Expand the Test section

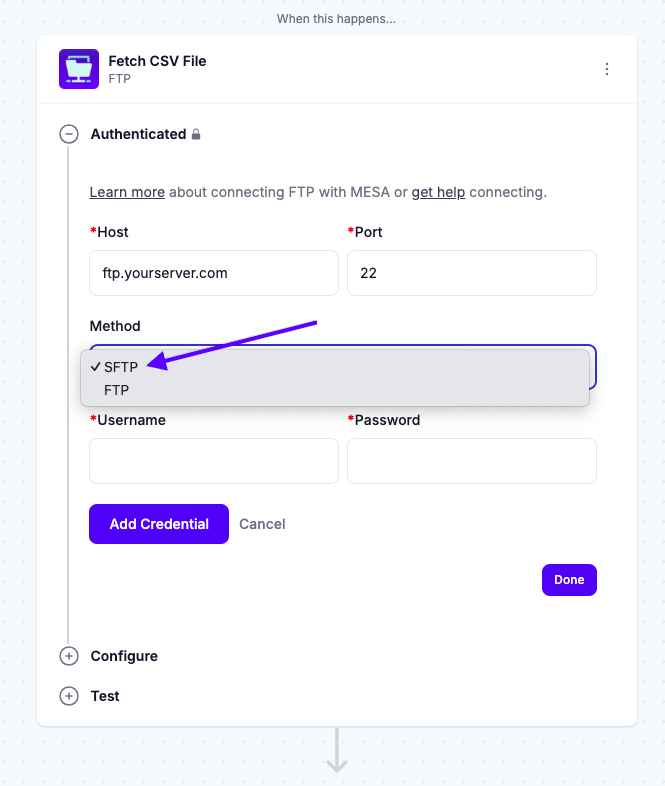(x=69, y=696)
